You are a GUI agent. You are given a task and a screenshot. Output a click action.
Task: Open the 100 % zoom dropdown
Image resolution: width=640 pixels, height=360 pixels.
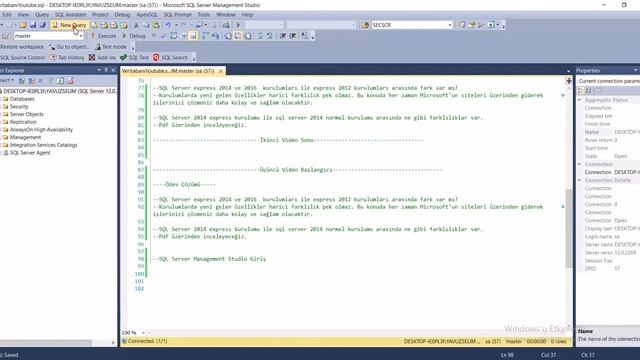[x=143, y=333]
